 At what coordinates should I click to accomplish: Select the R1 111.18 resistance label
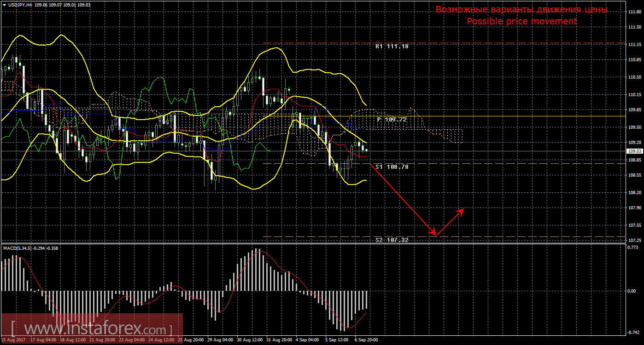pos(392,46)
